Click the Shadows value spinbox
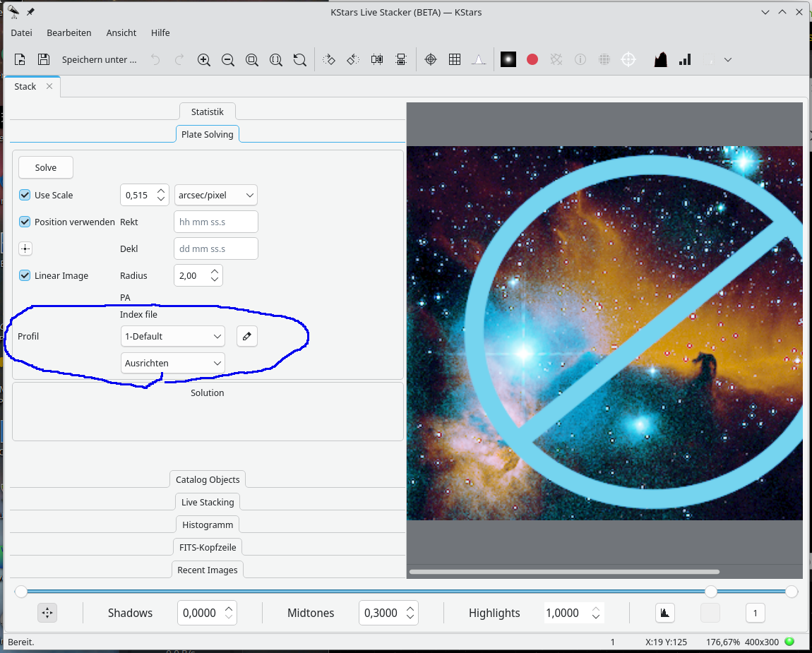 (x=207, y=613)
